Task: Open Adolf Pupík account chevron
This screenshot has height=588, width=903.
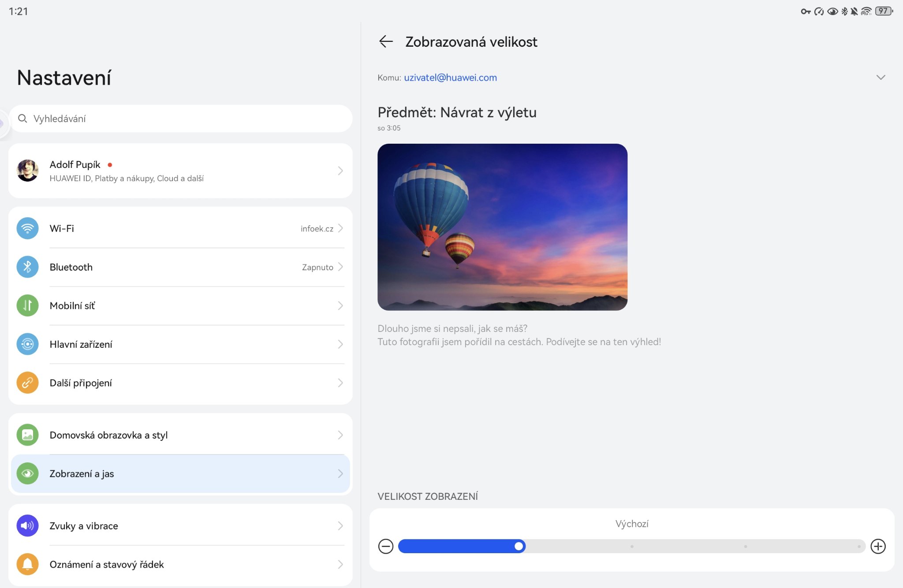Action: click(x=340, y=171)
